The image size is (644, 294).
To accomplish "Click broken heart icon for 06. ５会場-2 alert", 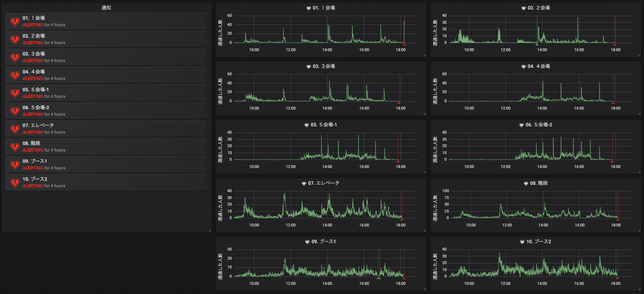I will pyautogui.click(x=15, y=111).
